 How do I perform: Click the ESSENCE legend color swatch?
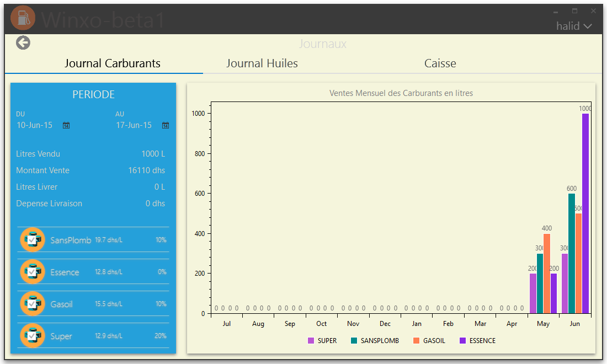462,341
